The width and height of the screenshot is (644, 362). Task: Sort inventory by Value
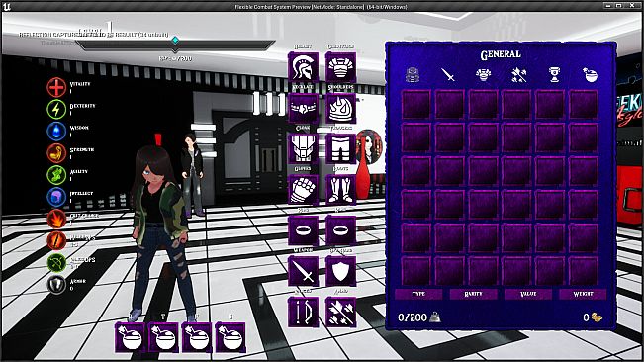click(528, 294)
